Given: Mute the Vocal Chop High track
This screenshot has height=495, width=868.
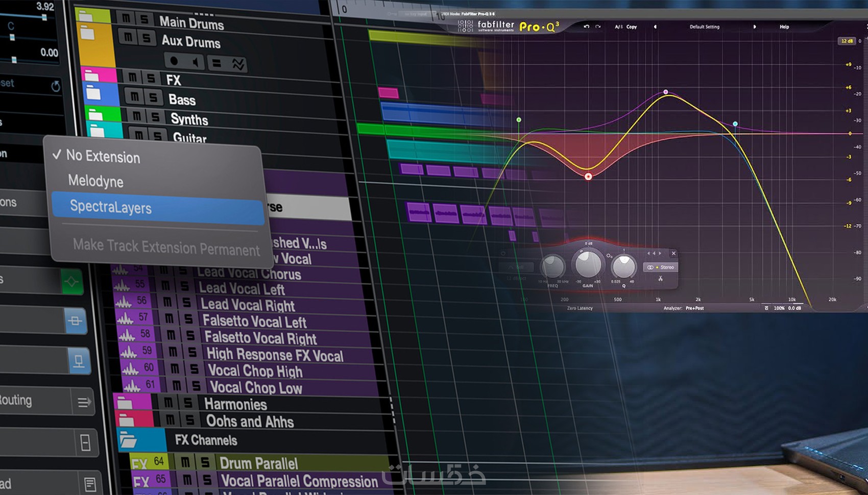Looking at the screenshot, I should [175, 368].
